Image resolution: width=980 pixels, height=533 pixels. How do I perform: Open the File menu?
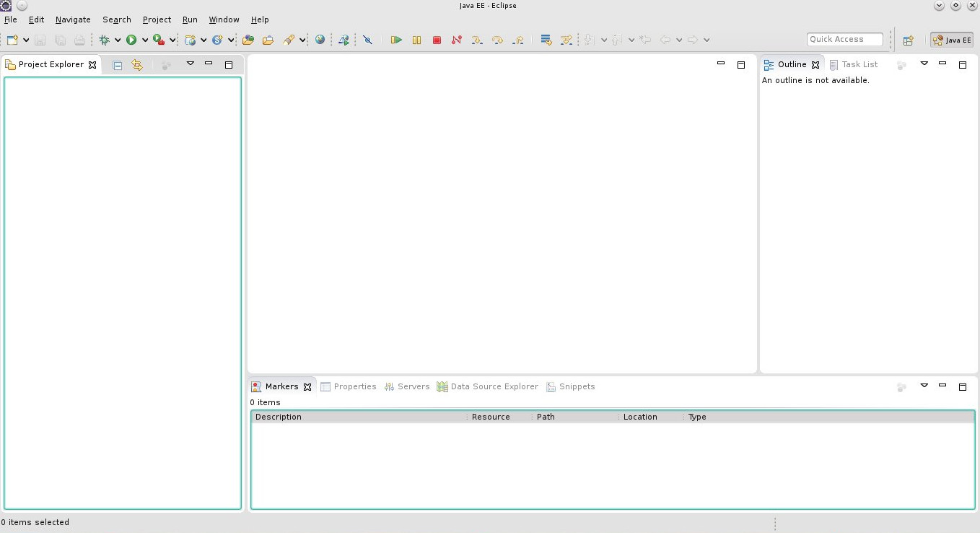pyautogui.click(x=11, y=19)
